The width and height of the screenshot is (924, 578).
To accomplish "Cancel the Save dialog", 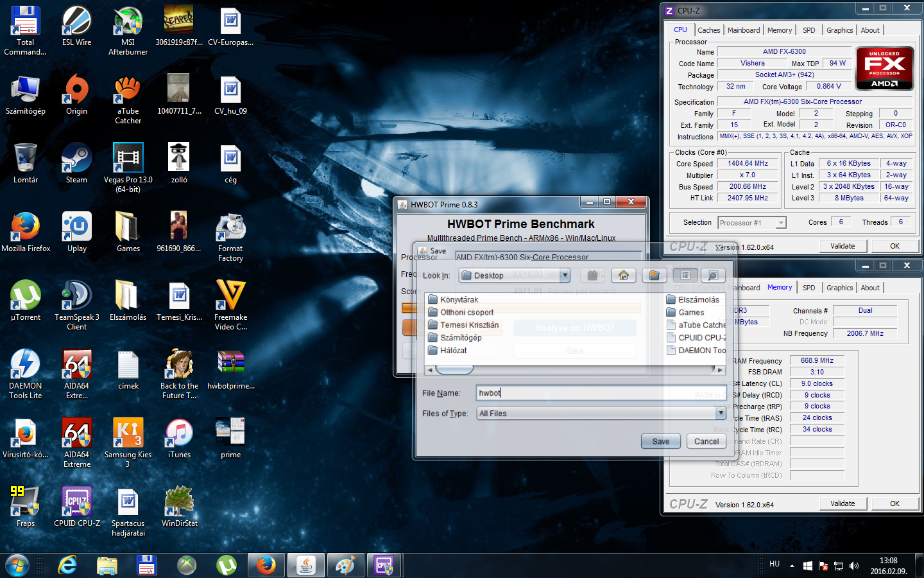I will [x=706, y=441].
